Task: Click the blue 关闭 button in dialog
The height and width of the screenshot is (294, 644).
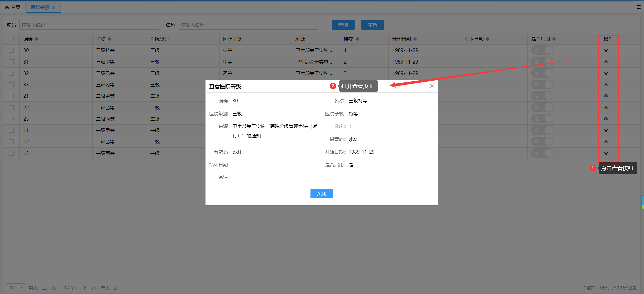Action: [x=321, y=194]
